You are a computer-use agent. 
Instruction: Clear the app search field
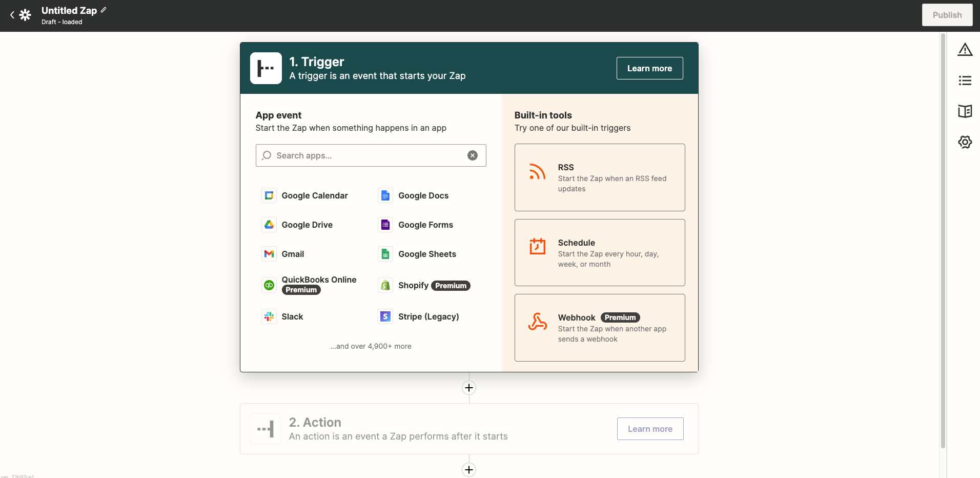point(473,155)
